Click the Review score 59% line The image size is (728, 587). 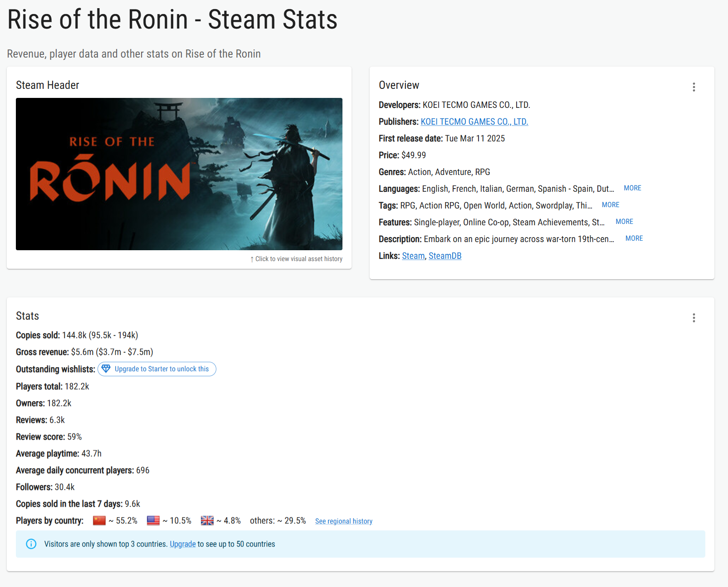pyautogui.click(x=49, y=437)
